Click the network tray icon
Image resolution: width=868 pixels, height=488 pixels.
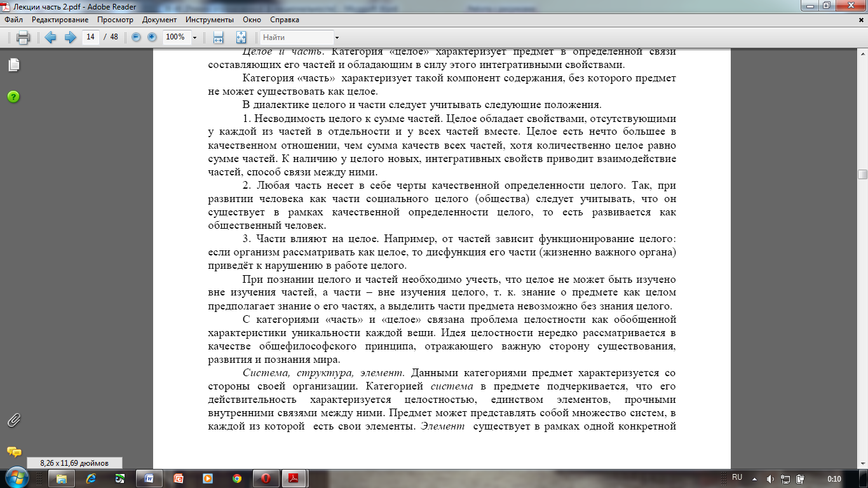click(x=786, y=478)
